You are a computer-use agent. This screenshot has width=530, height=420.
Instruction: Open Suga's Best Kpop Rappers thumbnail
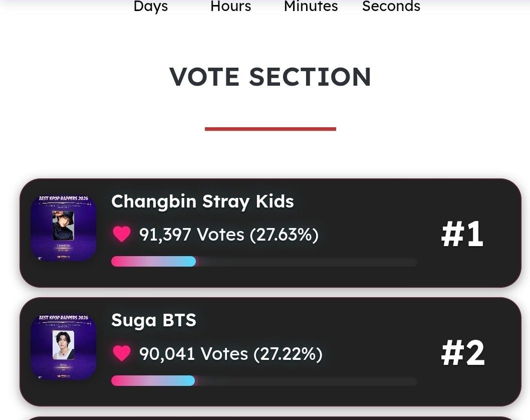point(63,347)
